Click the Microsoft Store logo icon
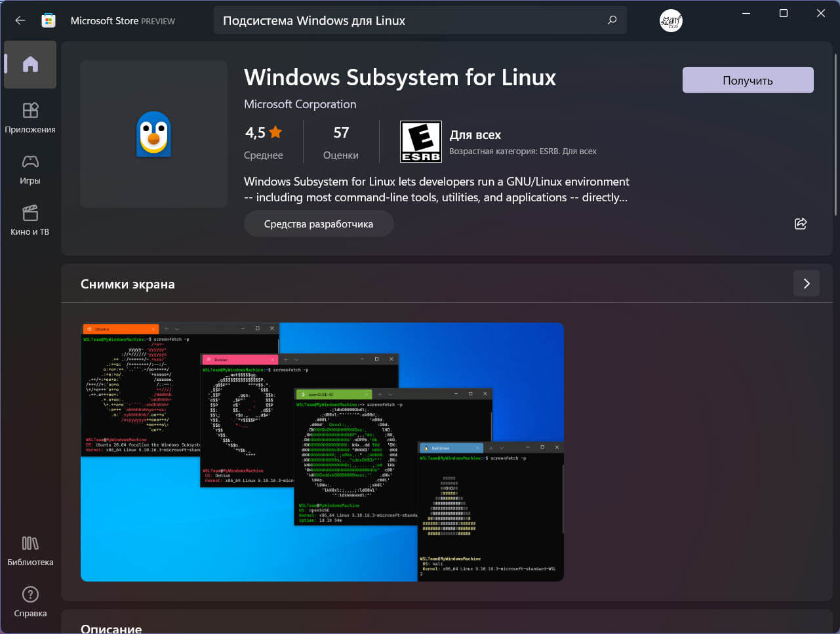This screenshot has height=634, width=840. (49, 20)
